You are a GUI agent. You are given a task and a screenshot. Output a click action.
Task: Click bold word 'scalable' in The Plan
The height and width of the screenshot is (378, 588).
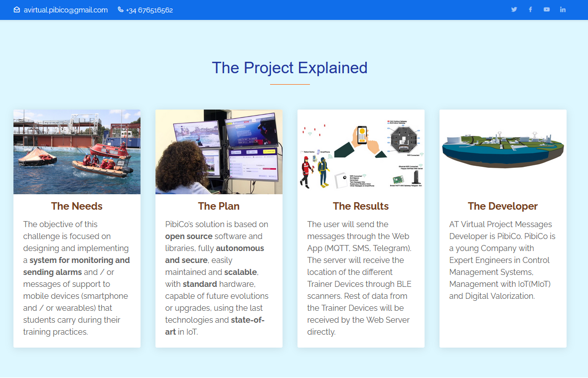241,272
